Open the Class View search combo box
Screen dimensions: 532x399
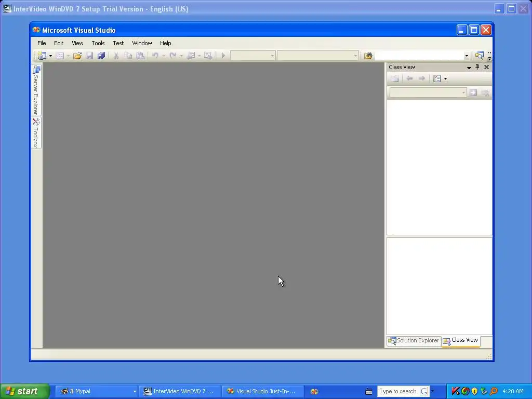pos(428,92)
